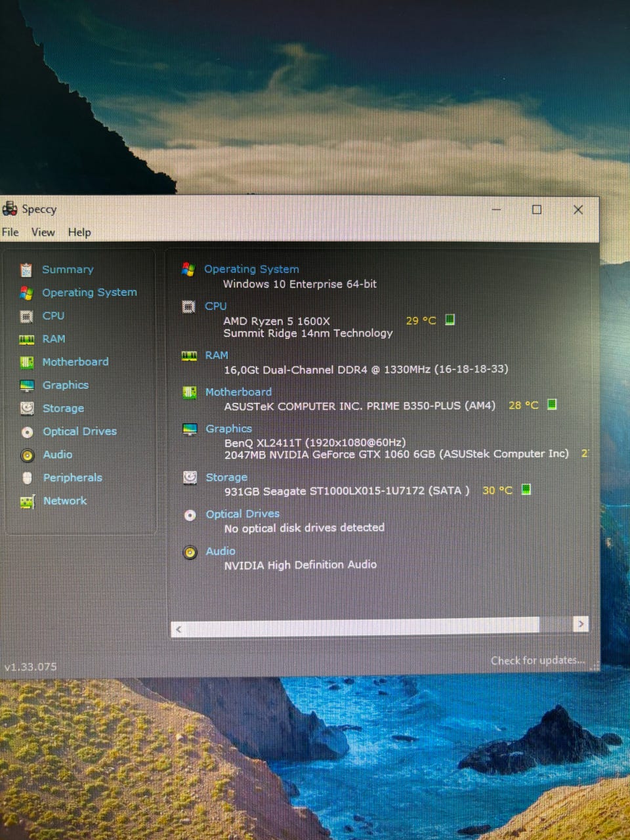Select Summary in the sidebar
This screenshot has height=840, width=630.
click(x=68, y=270)
